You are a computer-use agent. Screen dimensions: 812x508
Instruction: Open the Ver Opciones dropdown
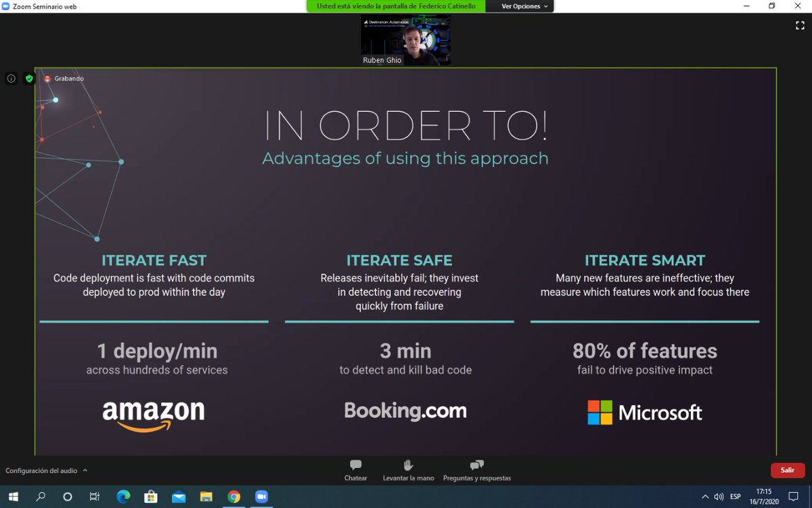click(524, 6)
